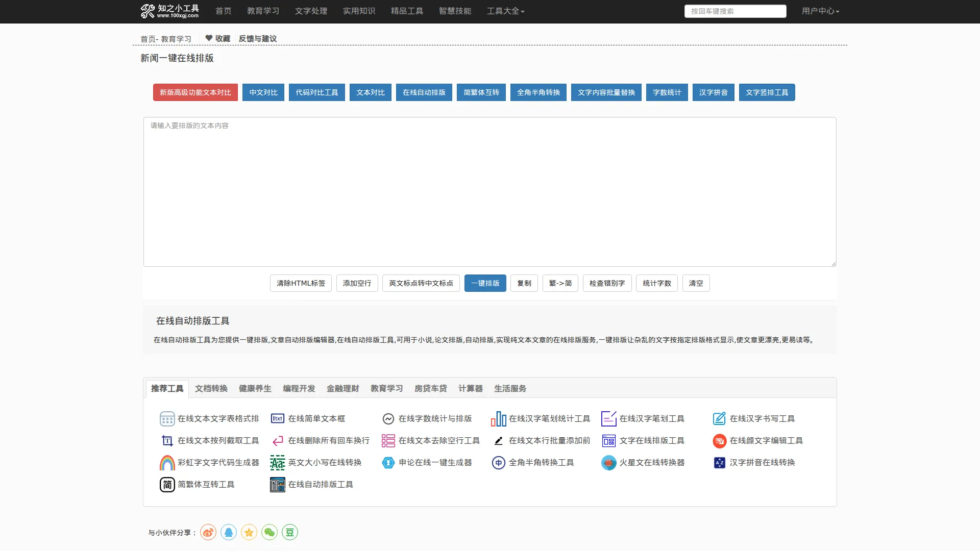Open the rainbow text generator icon

[167, 463]
